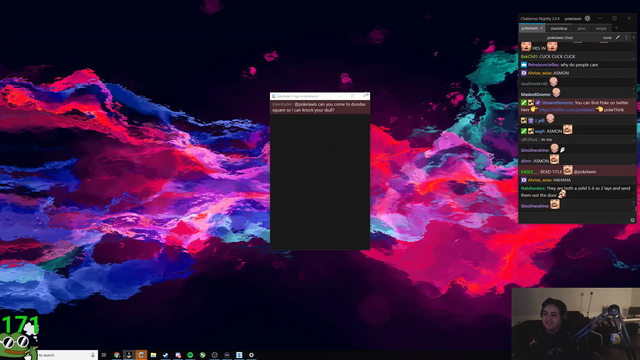This screenshot has height=360, width=640.
Task: Open Steam from the taskbar
Action: pyautogui.click(x=165, y=355)
